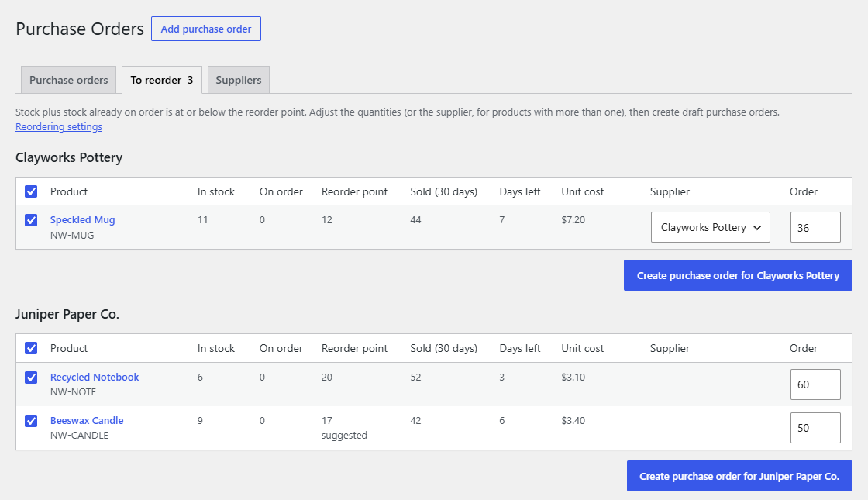Click the Recycled Notebook order quantity field
Viewport: 868px width, 500px height.
tap(815, 384)
